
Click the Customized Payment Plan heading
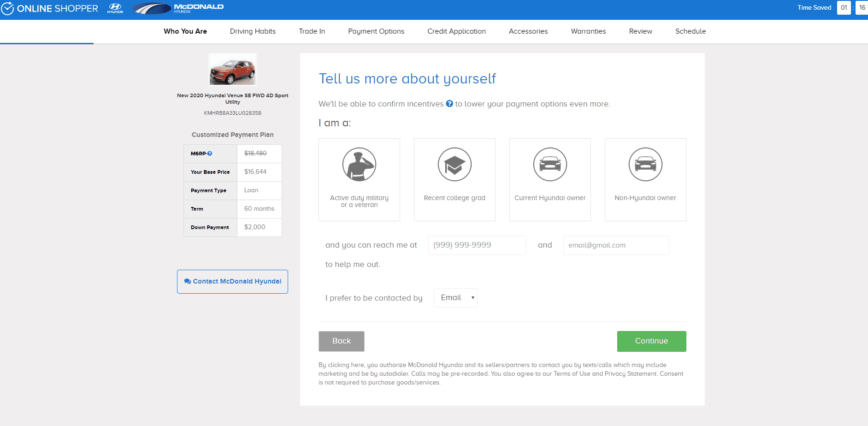[232, 135]
